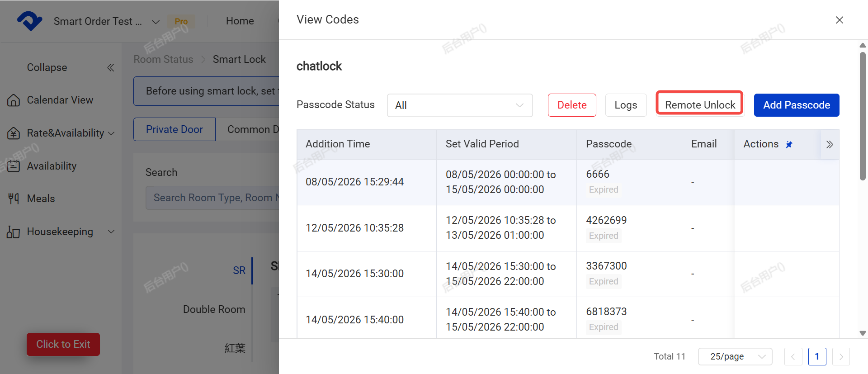The height and width of the screenshot is (374, 868).
Task: Click the Pro badge
Action: tap(181, 21)
